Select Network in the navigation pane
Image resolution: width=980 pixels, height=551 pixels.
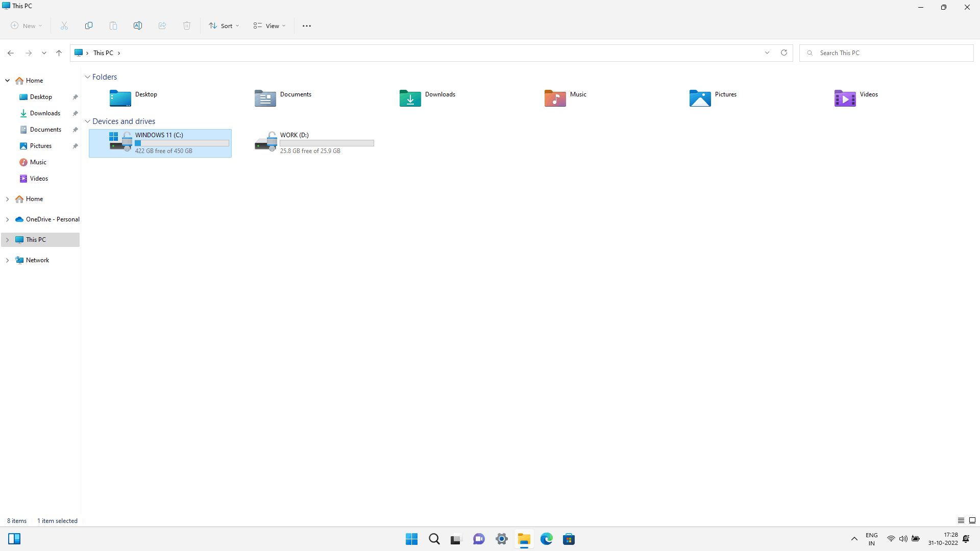(38, 260)
